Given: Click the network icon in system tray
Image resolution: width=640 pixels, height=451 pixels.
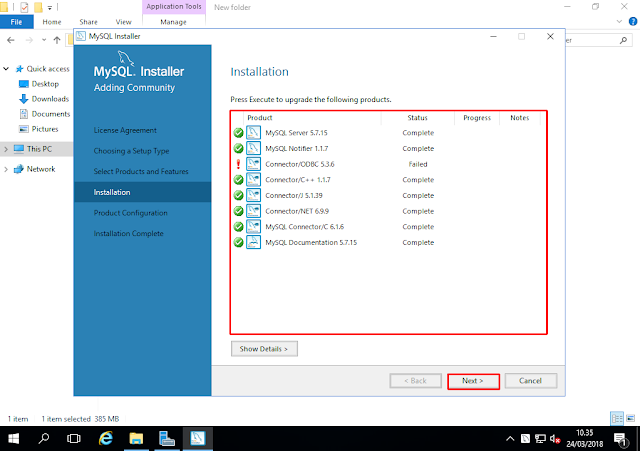Looking at the screenshot, I should (x=540, y=439).
